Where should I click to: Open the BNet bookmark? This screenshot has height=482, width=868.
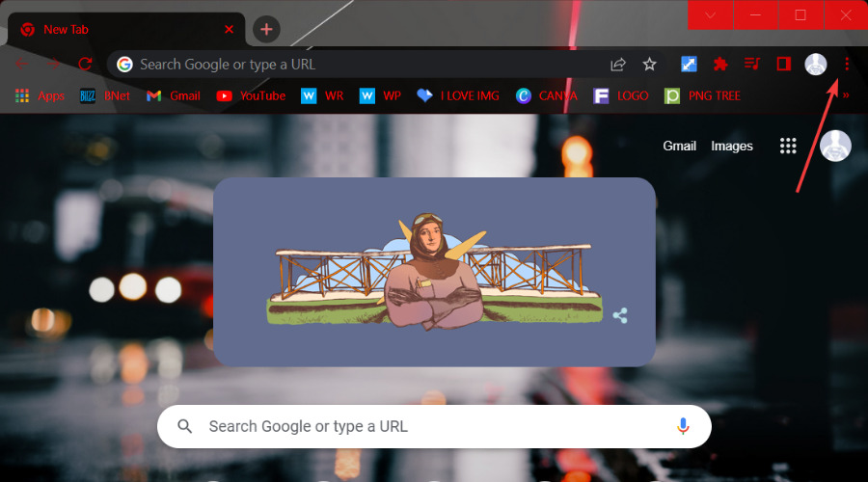coord(104,95)
